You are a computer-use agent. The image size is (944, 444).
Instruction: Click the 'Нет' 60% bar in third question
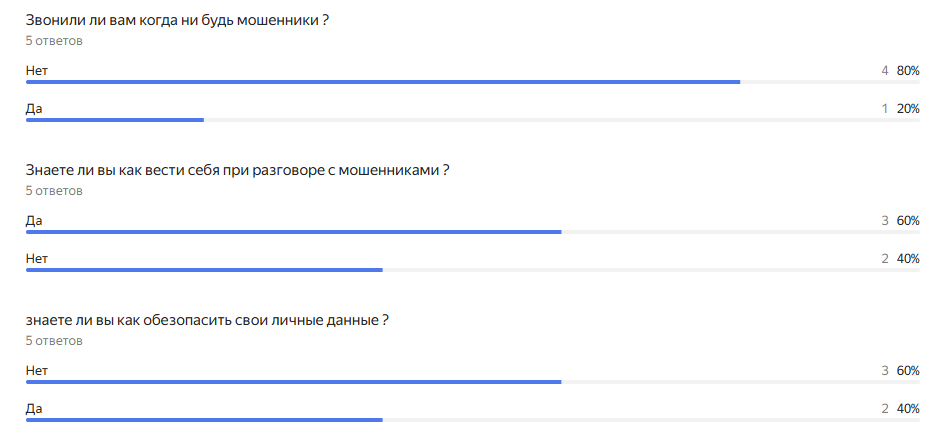point(293,382)
